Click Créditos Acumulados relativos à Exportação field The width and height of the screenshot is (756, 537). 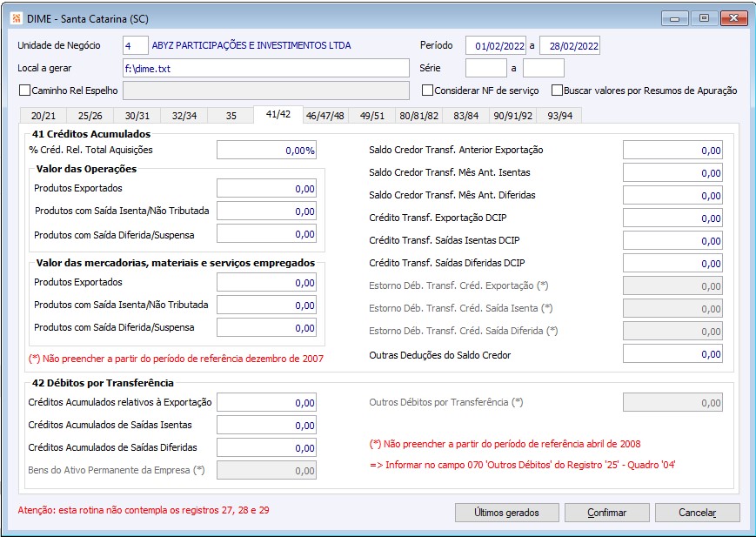[x=266, y=402]
